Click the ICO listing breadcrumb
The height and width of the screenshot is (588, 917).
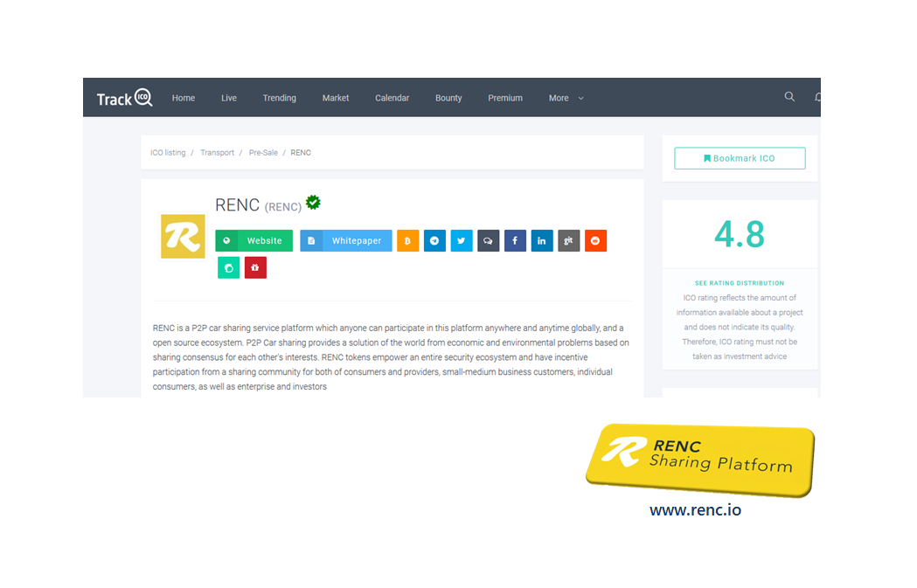tap(168, 153)
